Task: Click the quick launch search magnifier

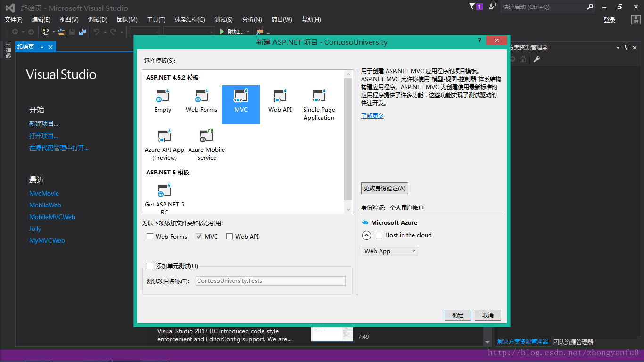Action: [590, 7]
